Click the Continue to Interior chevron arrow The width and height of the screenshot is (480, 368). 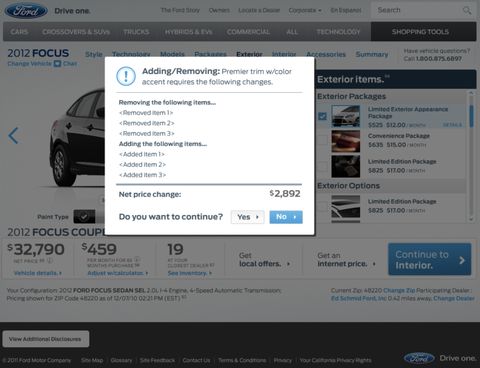pyautogui.click(x=462, y=260)
